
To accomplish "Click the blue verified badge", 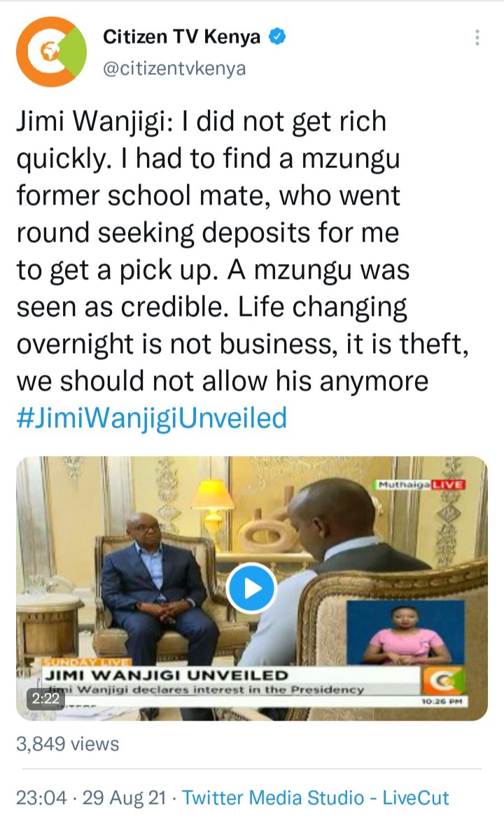I will [x=277, y=36].
